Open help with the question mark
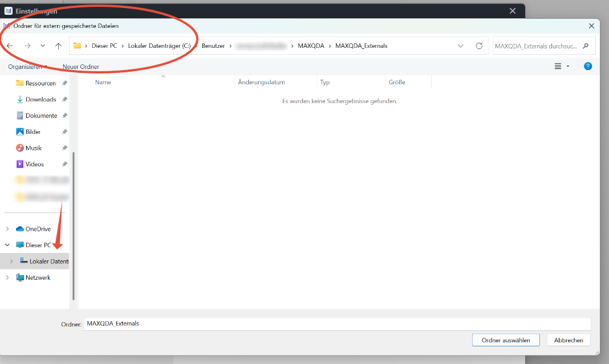This screenshot has height=364, width=609. (588, 66)
